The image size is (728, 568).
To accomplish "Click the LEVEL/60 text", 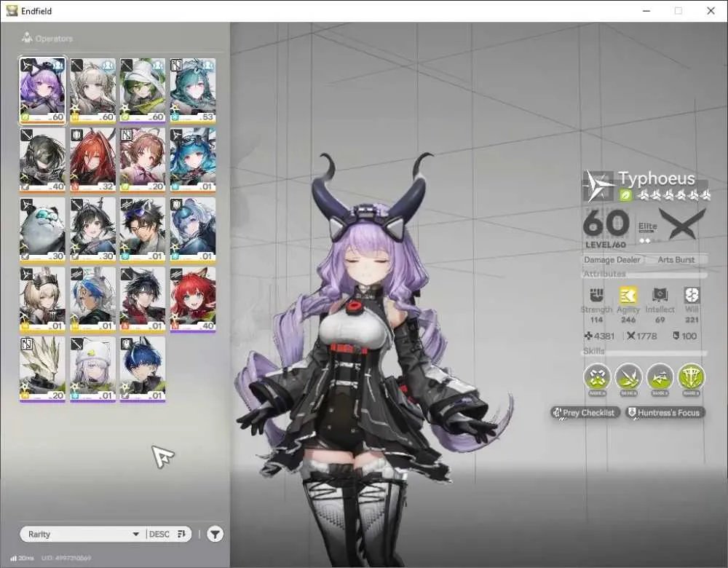I will coord(606,245).
